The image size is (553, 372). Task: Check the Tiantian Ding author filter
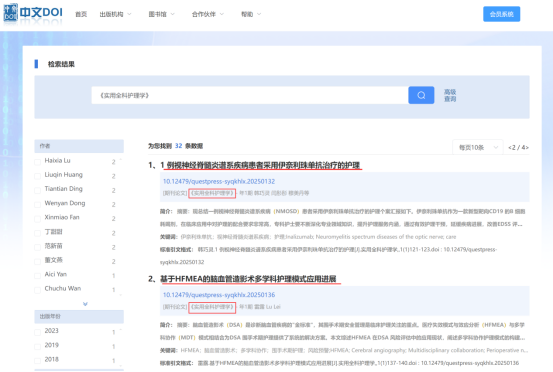tap(37, 190)
